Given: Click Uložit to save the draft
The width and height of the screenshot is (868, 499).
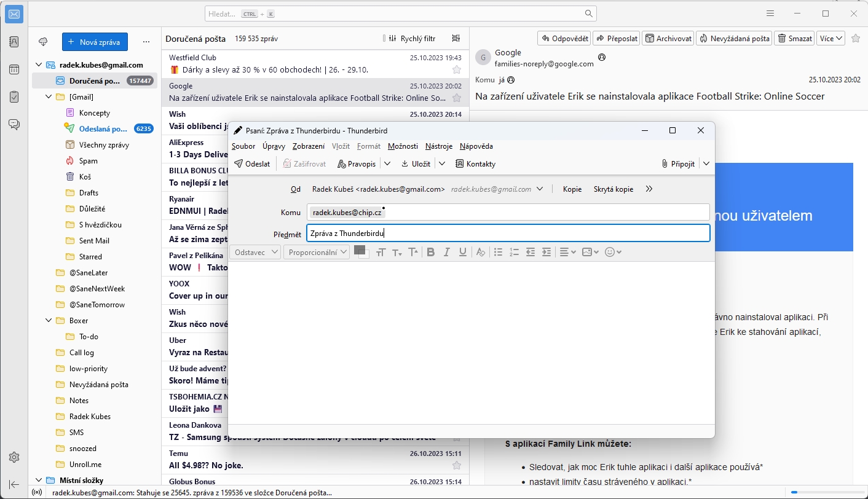Looking at the screenshot, I should 416,163.
